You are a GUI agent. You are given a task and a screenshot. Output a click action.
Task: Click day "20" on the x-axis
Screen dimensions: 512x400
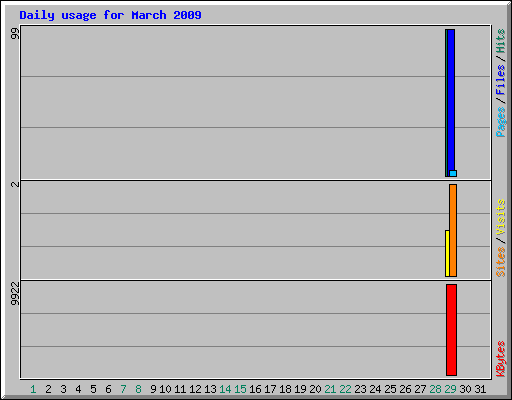coord(315,389)
